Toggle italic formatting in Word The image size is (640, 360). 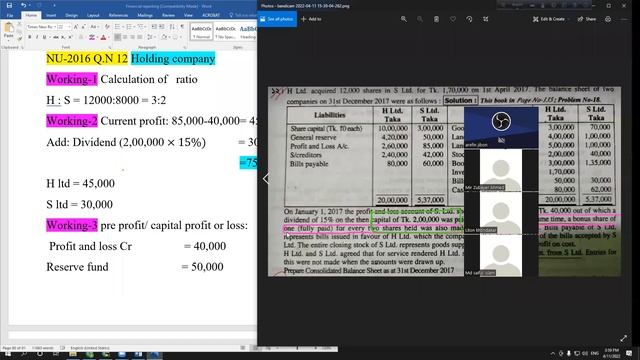pyautogui.click(x=37, y=37)
